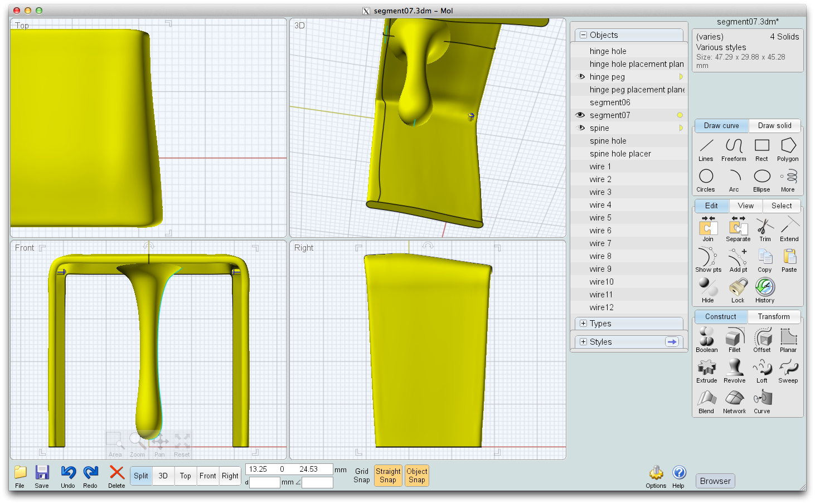Open the Boolean tool
This screenshot has width=815, height=504.
click(x=707, y=340)
